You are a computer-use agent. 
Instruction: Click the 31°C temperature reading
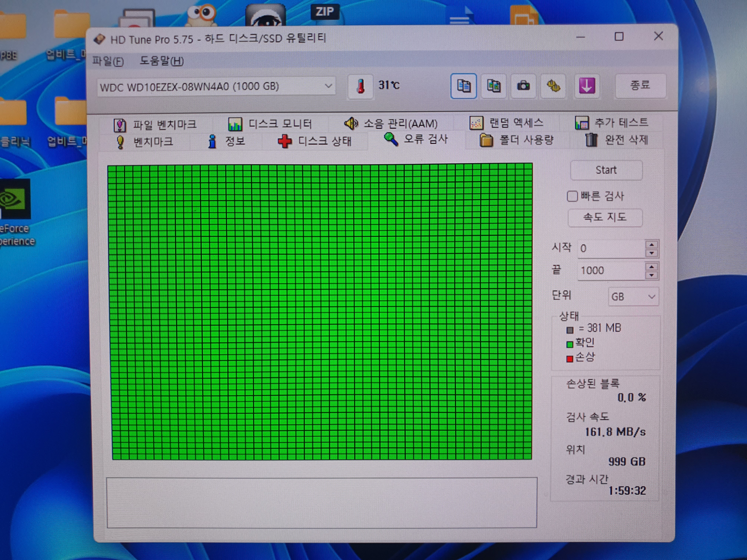coord(389,85)
